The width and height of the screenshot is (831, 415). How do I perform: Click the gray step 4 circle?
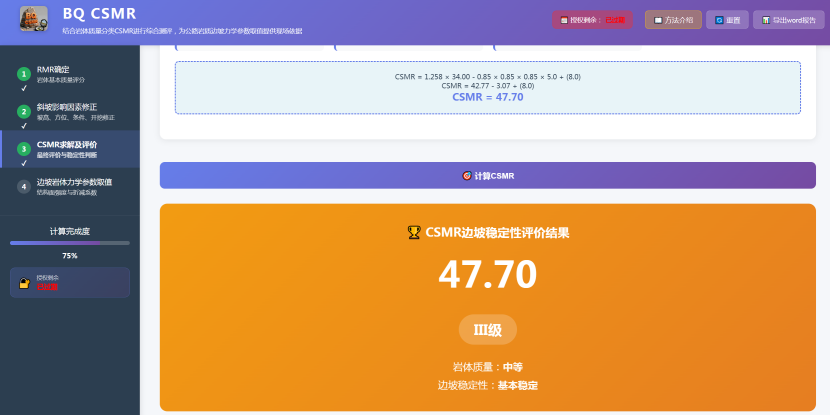(x=23, y=187)
